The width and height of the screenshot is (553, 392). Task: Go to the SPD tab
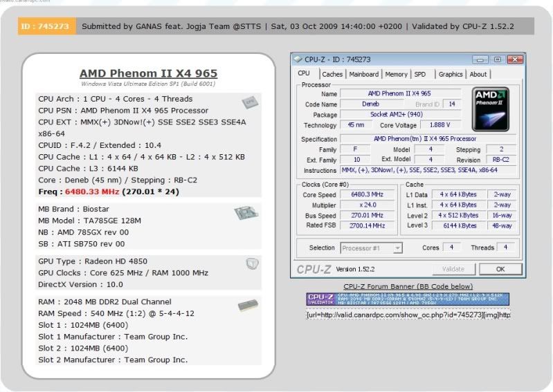[420, 74]
